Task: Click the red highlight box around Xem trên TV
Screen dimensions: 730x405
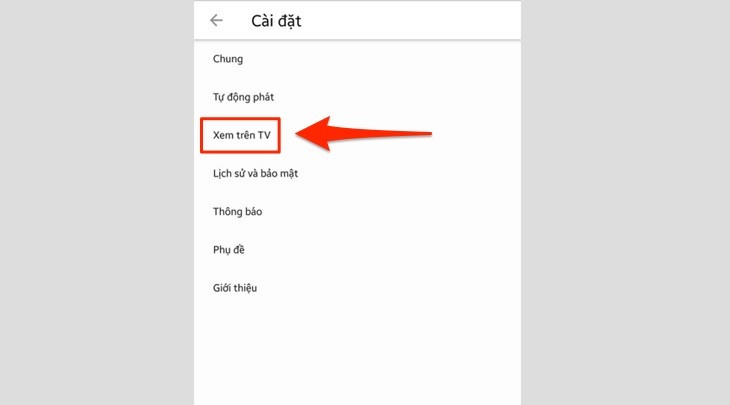Action: pos(240,135)
